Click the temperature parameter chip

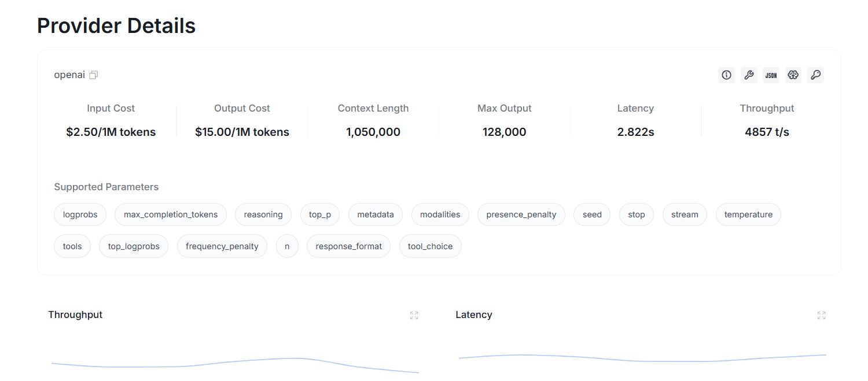coord(748,214)
